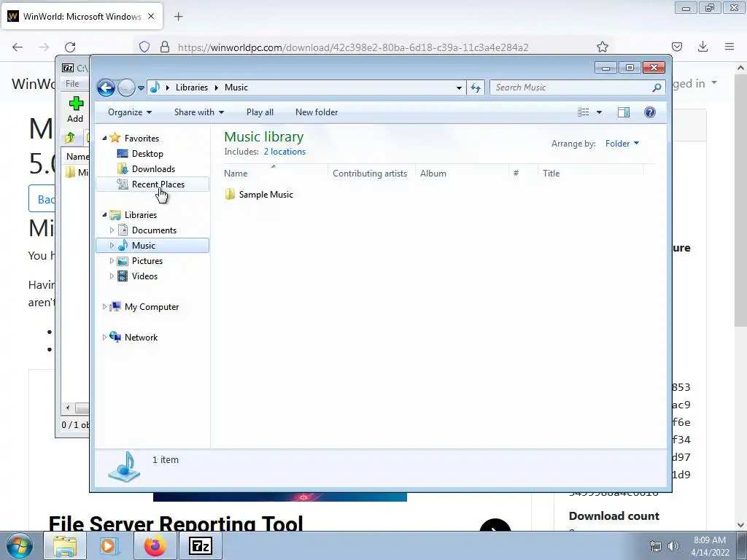
Task: Switch to 7-Zip taskbar button
Action: pyautogui.click(x=200, y=545)
